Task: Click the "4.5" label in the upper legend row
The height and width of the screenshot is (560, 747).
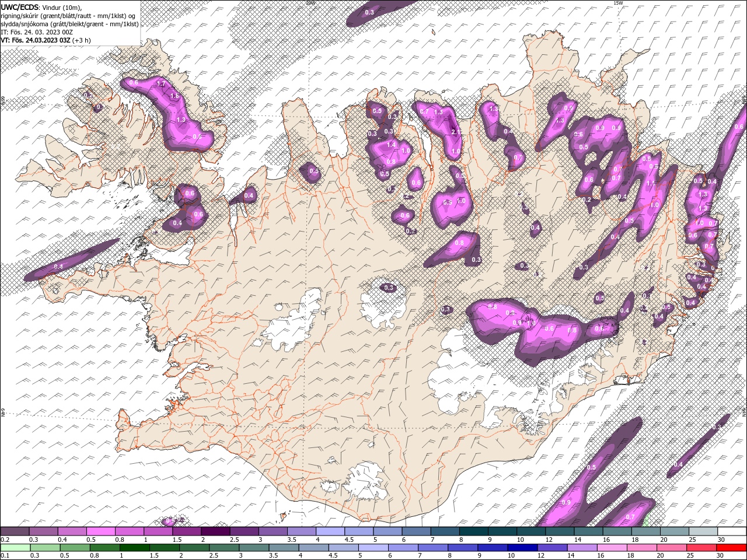Action: (x=350, y=540)
